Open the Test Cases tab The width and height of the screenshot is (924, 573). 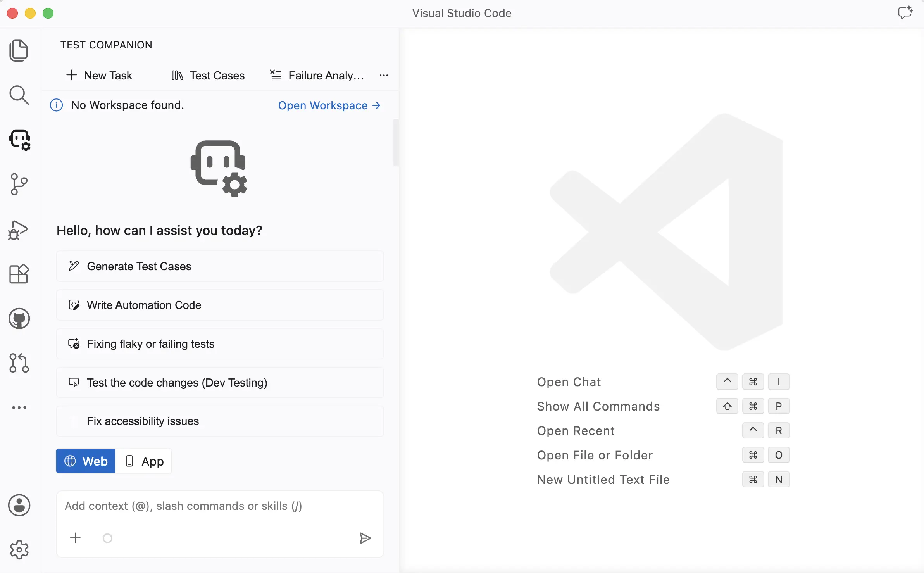(208, 75)
